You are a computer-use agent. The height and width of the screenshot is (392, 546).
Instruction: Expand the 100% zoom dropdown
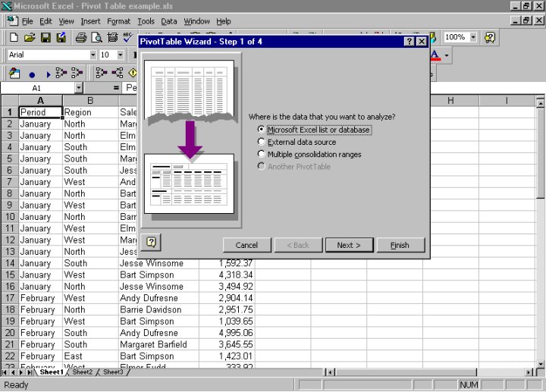[473, 37]
